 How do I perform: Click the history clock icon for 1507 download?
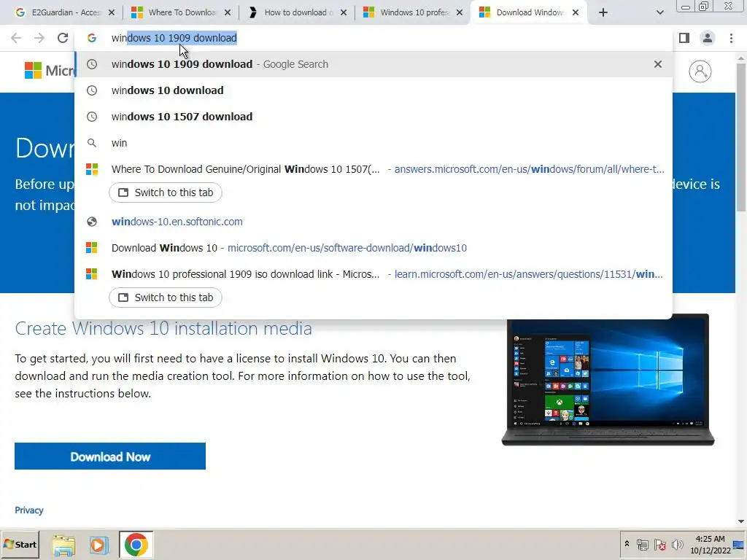point(92,117)
